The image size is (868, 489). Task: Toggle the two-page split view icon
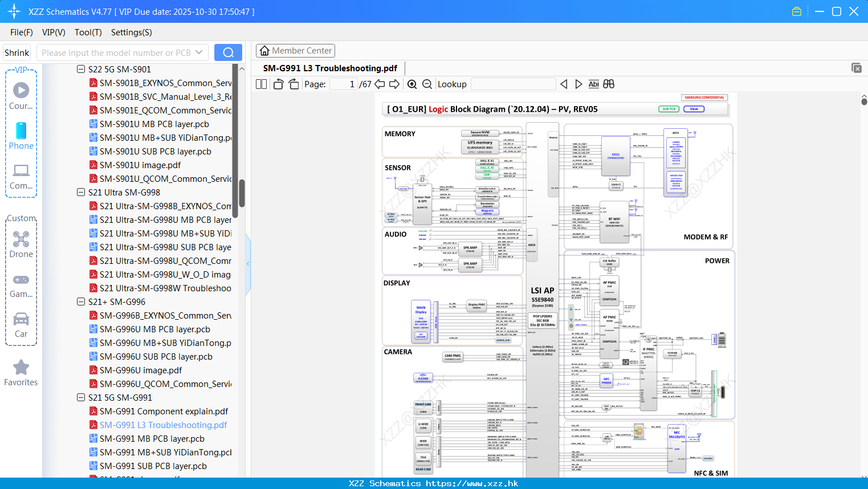261,84
